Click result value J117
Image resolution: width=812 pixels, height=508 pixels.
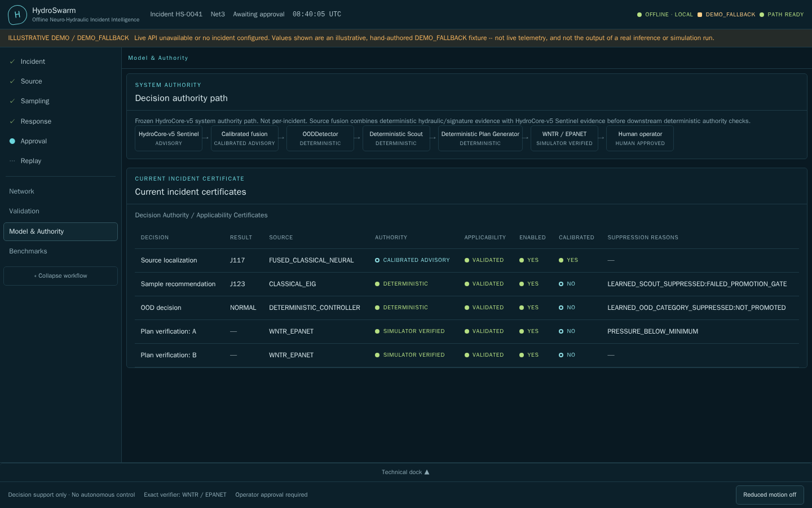[x=237, y=260]
